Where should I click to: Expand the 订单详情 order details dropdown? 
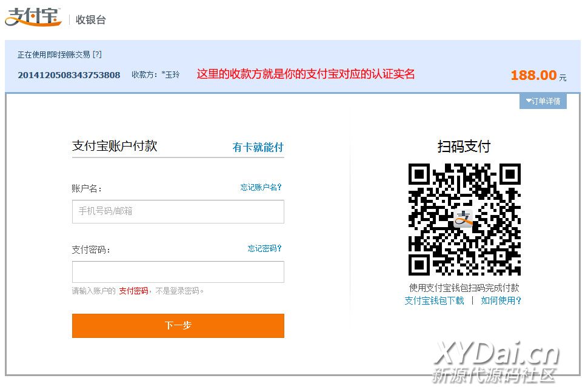click(543, 101)
